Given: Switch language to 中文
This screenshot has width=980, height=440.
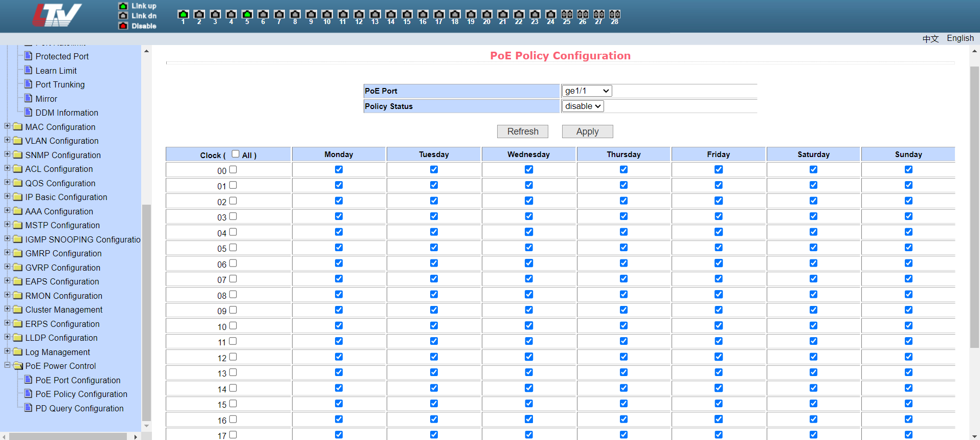Looking at the screenshot, I should tap(931, 39).
